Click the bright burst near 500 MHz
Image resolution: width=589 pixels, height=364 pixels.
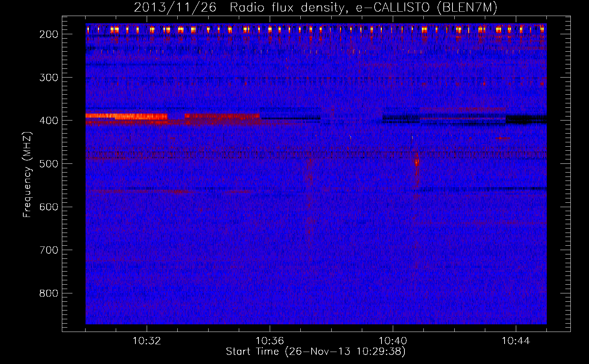417,162
